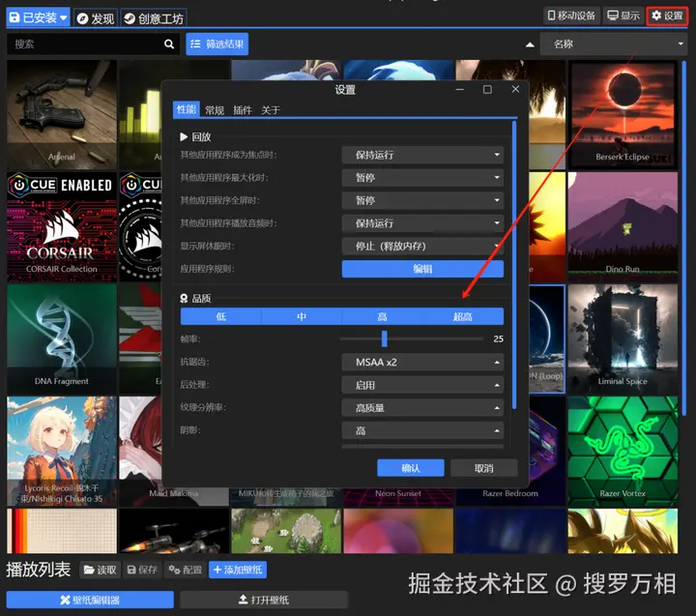Open the 插件 plugins tab
The height and width of the screenshot is (616, 696).
243,110
